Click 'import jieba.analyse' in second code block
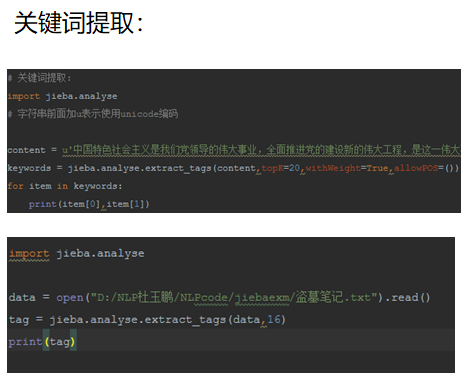 pos(77,254)
